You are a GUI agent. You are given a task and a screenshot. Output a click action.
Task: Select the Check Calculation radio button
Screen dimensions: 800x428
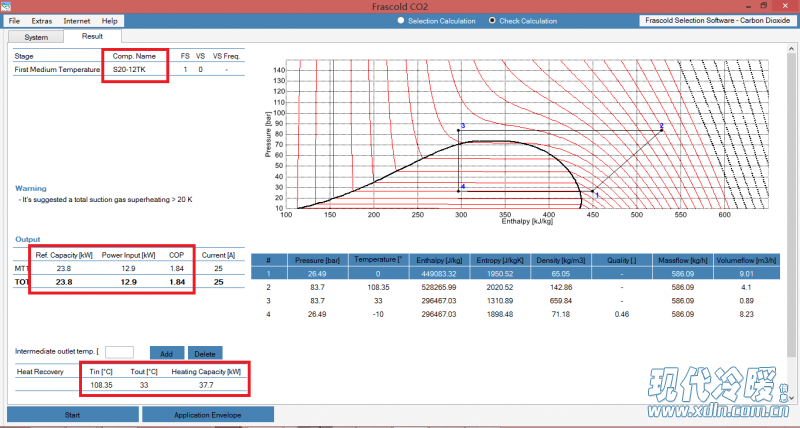pos(492,21)
